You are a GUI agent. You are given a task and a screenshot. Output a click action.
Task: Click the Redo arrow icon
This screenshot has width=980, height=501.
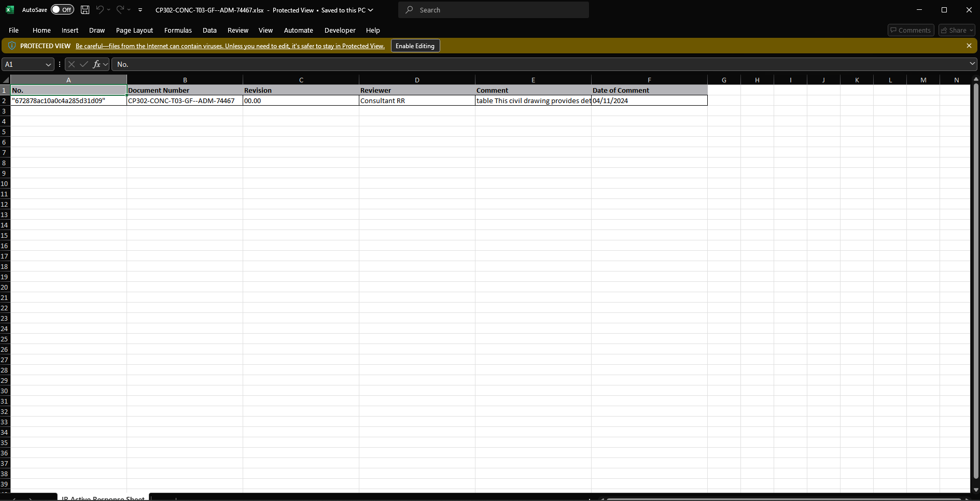coord(120,10)
